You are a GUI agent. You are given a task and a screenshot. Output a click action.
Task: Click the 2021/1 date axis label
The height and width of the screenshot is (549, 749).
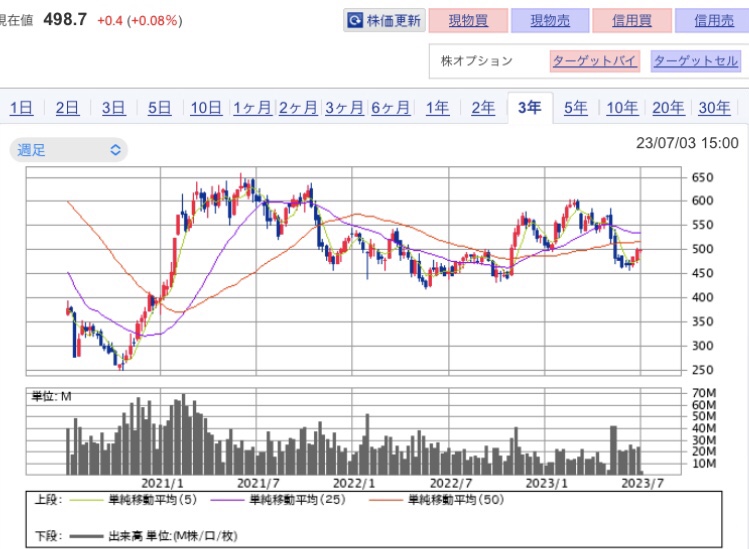pyautogui.click(x=162, y=483)
